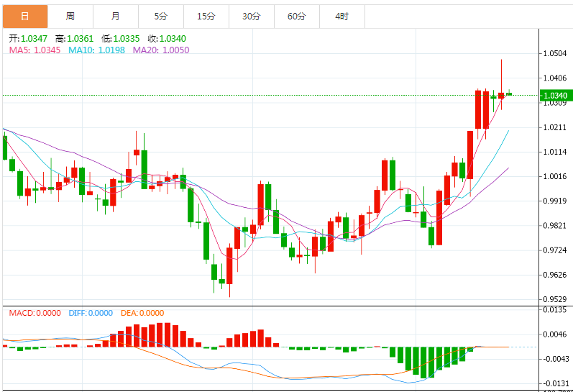The height and width of the screenshot is (392, 573).
Task: Switch to the 周 weekly tab
Action: pos(70,17)
